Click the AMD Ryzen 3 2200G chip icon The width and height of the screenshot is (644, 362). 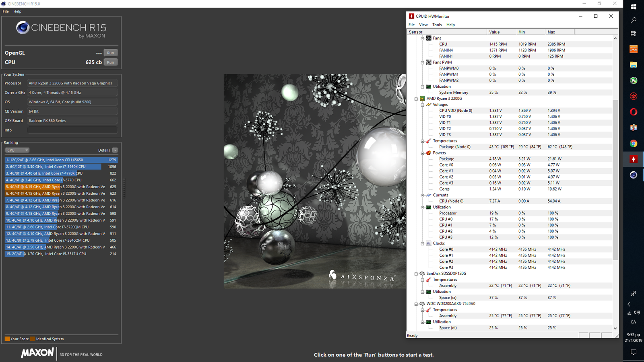pyautogui.click(x=422, y=99)
